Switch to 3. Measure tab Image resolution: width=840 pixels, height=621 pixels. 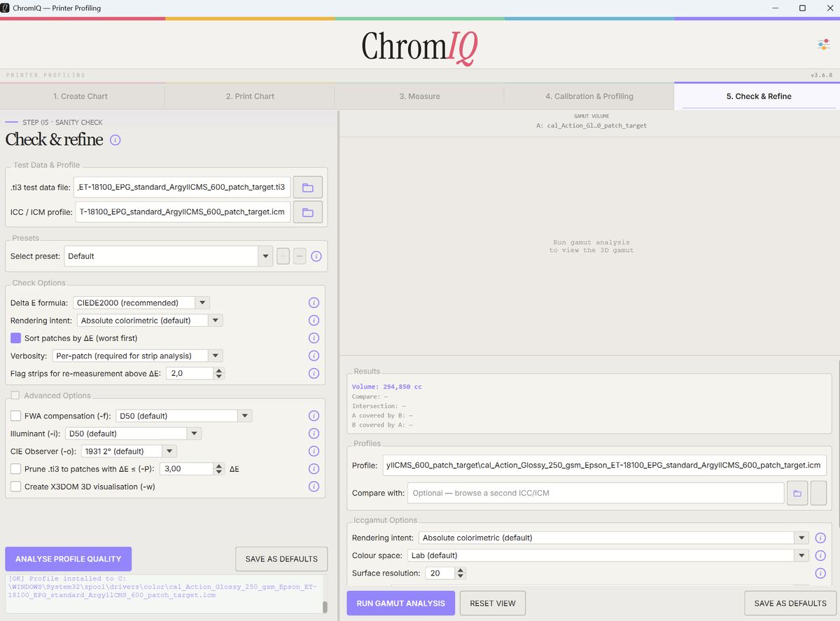point(419,96)
